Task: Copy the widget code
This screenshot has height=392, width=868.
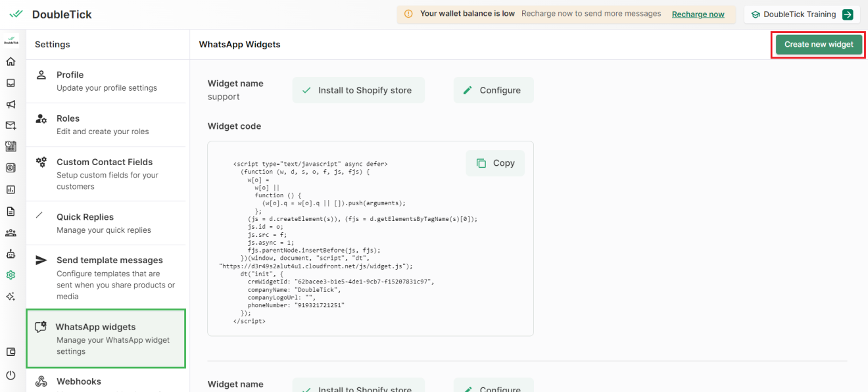Action: click(x=495, y=163)
